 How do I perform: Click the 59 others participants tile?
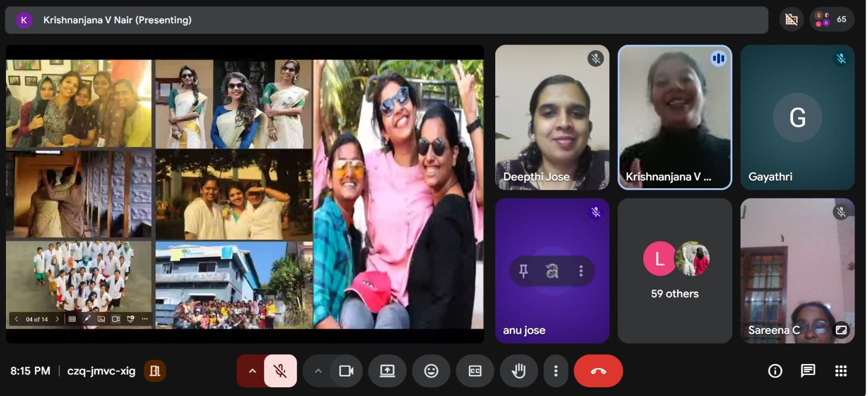(674, 271)
